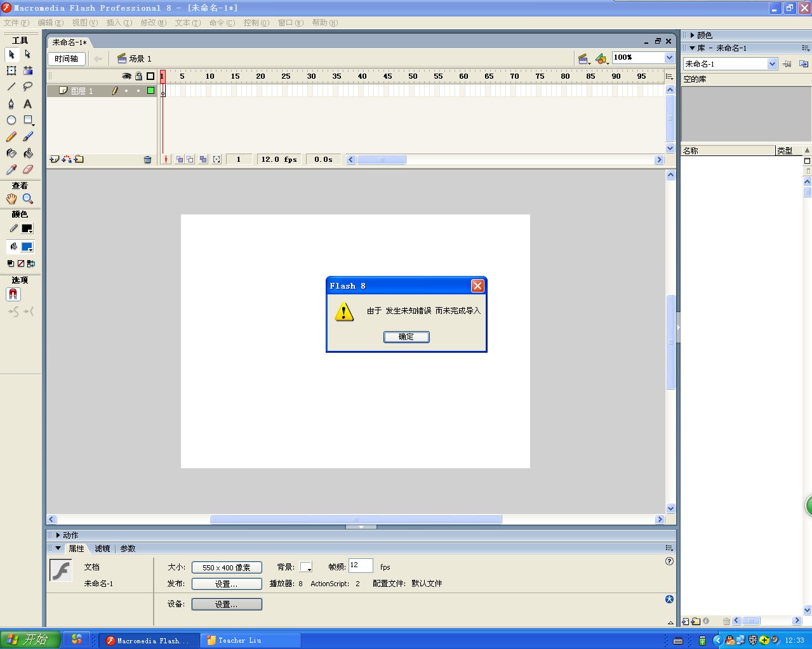Select the Lasso tool
This screenshot has width=812, height=649.
coord(27,87)
